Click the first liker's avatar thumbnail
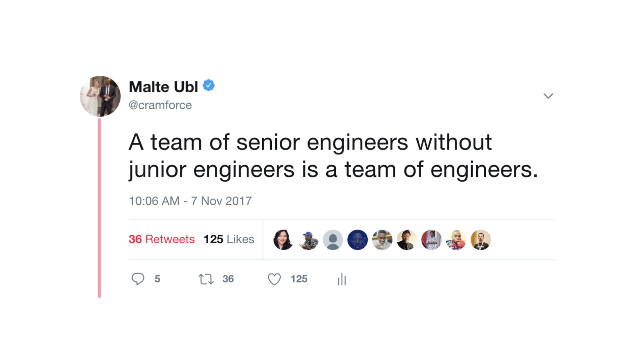644x362 pixels. pos(283,239)
